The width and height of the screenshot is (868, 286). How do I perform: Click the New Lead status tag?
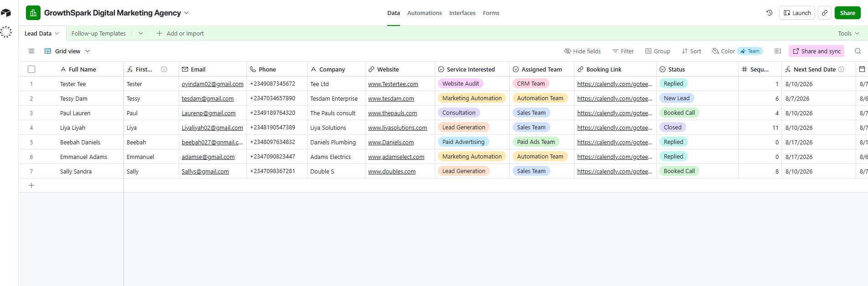(677, 98)
